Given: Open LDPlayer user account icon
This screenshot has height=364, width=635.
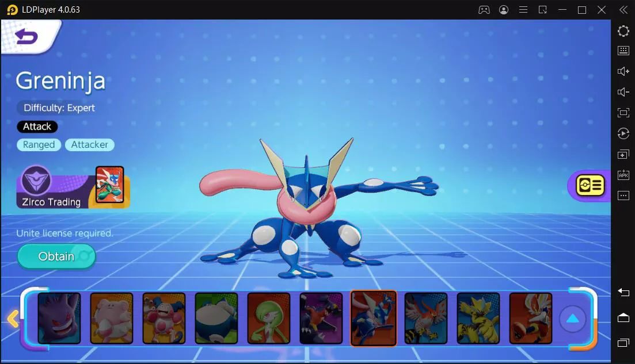Looking at the screenshot, I should (x=504, y=10).
